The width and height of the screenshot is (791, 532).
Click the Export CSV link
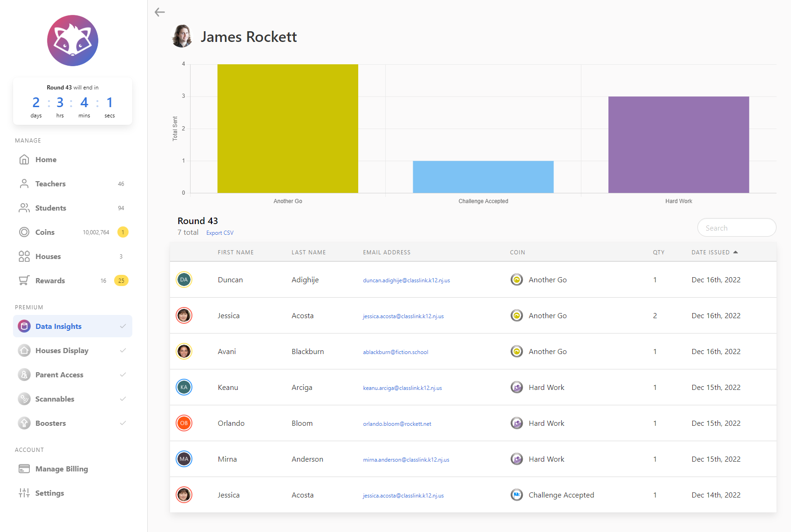(220, 233)
